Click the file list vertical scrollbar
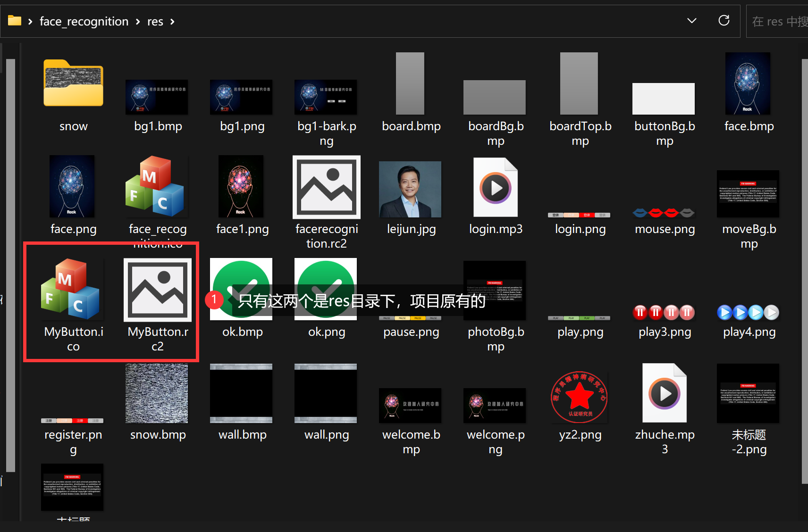This screenshot has height=532, width=808. pos(805,271)
